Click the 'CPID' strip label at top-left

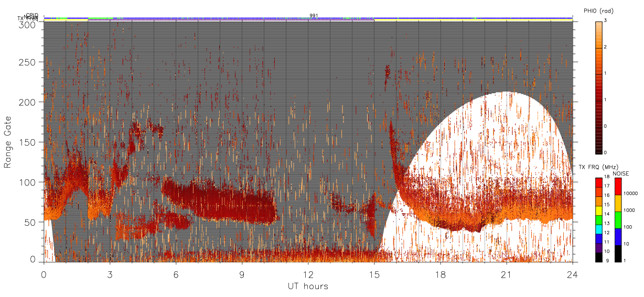pyautogui.click(x=32, y=15)
